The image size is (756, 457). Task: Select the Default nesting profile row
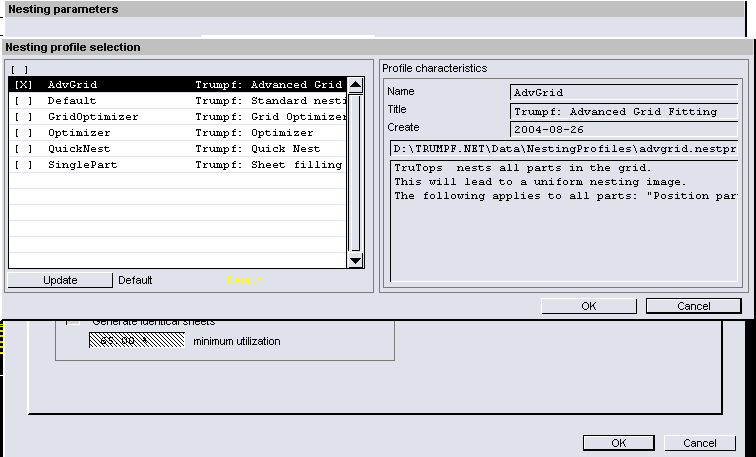[x=177, y=101]
